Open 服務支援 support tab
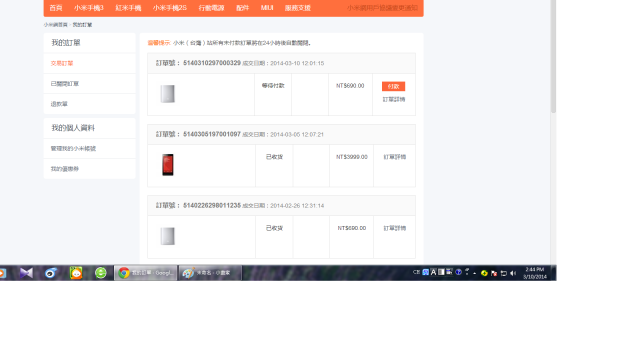 [298, 8]
